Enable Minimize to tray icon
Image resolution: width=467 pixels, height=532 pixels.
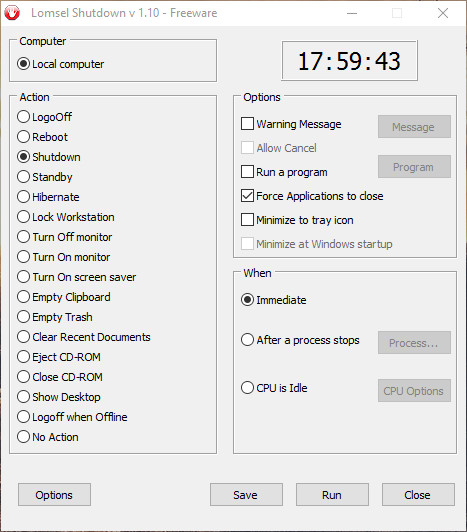point(247,220)
